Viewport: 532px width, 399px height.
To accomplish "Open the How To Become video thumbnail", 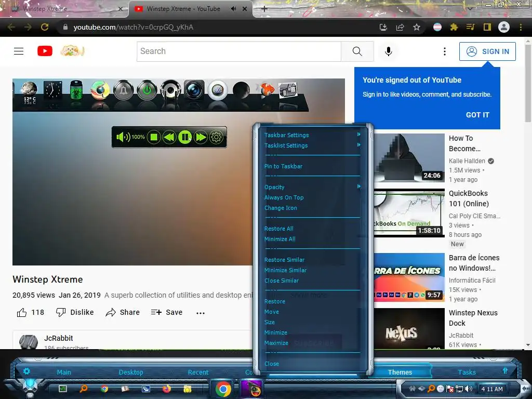I will [409, 158].
